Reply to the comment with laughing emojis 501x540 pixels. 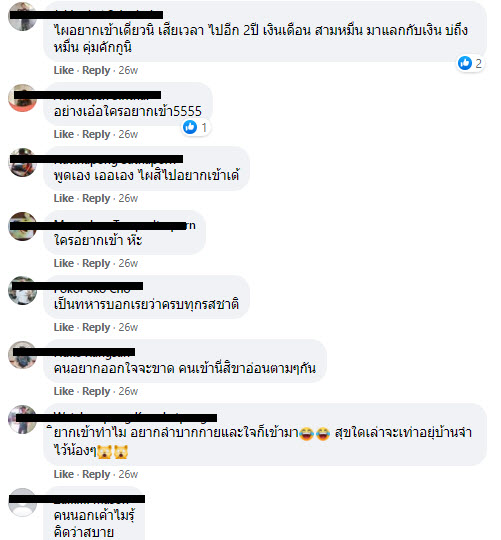96,474
